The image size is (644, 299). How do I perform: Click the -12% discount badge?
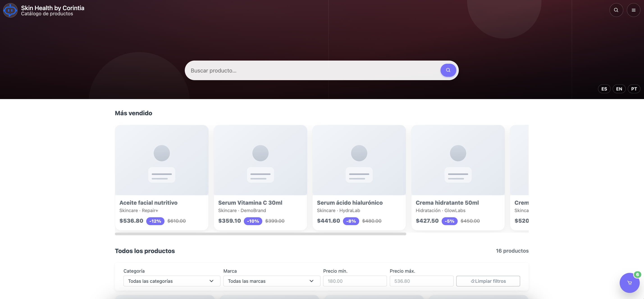click(x=155, y=221)
